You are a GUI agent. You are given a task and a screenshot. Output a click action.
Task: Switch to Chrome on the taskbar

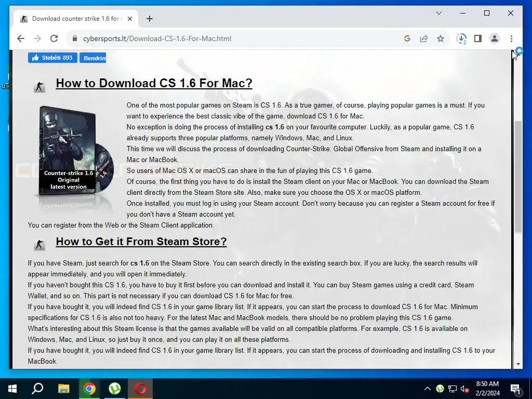[89, 389]
